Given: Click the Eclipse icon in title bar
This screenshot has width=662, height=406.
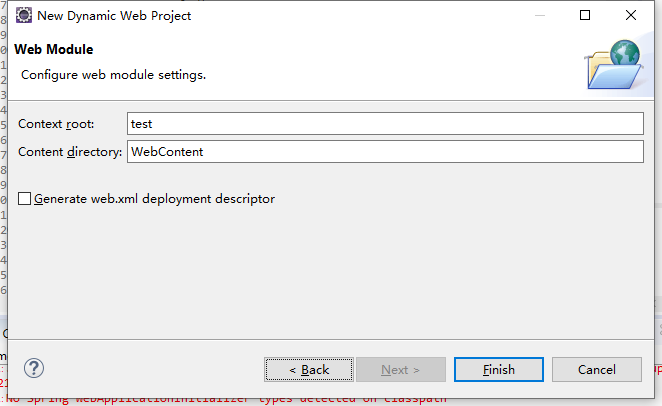Looking at the screenshot, I should point(24,15).
